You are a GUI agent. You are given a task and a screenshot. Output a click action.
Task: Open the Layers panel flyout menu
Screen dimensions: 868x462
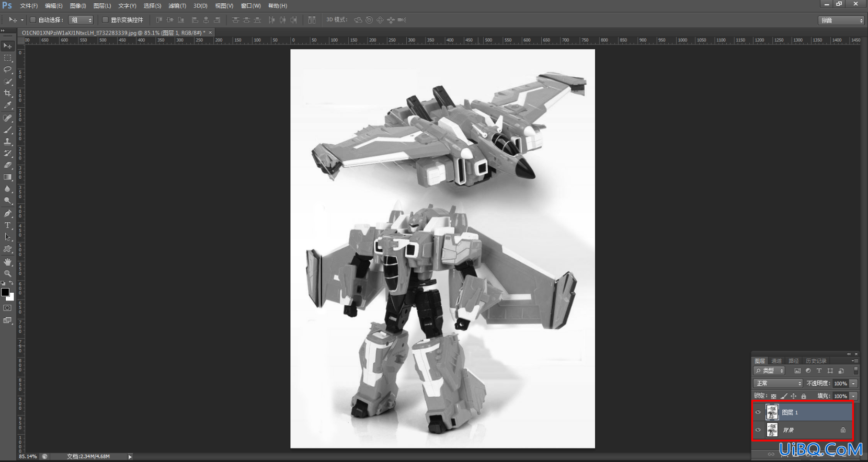(855, 361)
